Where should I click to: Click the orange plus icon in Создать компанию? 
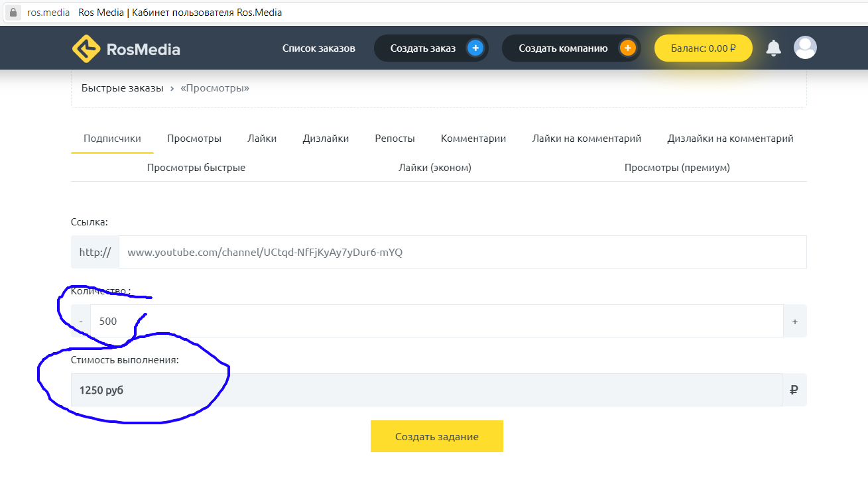[x=627, y=48]
